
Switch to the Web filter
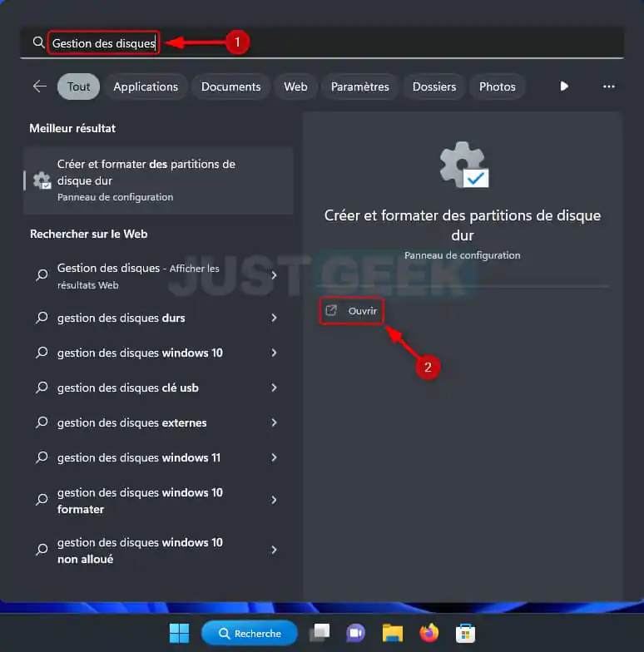pyautogui.click(x=296, y=86)
